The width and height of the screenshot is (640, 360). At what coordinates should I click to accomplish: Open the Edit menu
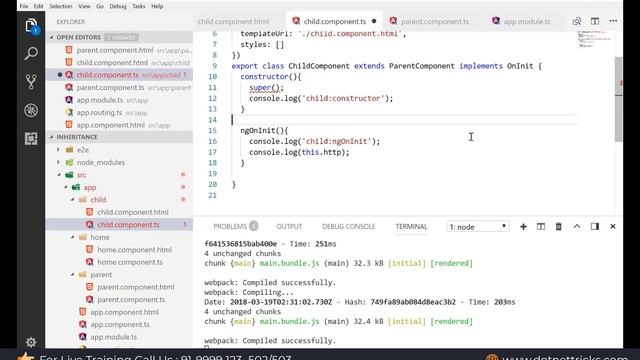tap(38, 6)
